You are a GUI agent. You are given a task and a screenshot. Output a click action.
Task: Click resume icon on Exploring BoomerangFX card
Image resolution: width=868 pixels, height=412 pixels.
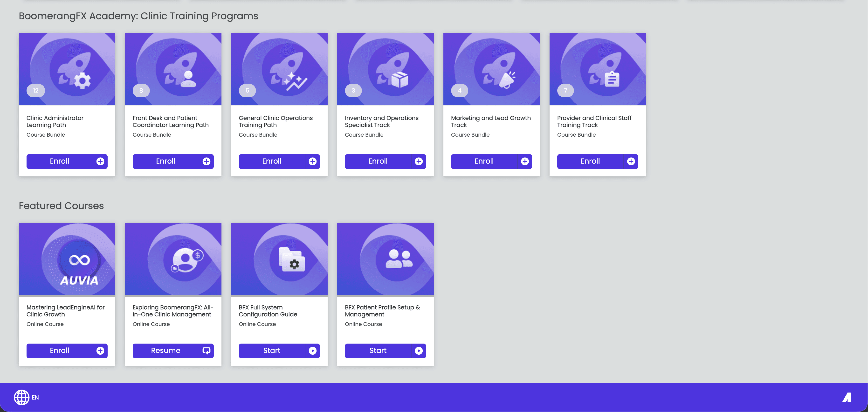(x=206, y=351)
